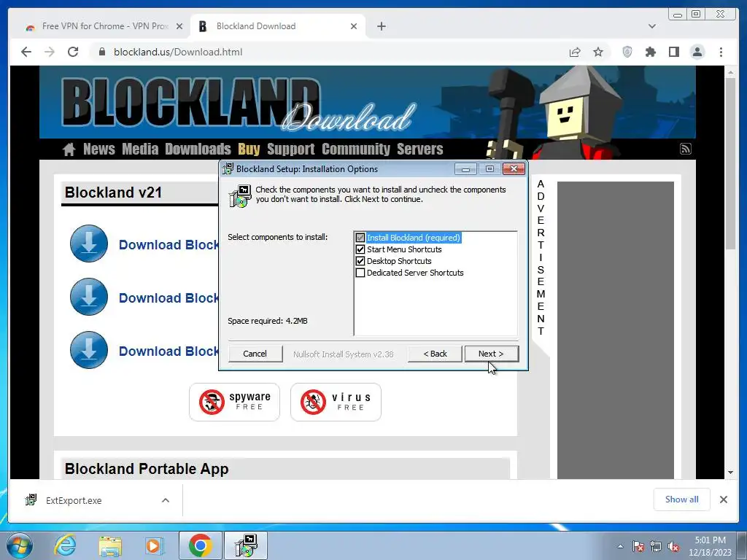747x560 pixels.
Task: Open the VPN shield extension icon
Action: coord(627,52)
